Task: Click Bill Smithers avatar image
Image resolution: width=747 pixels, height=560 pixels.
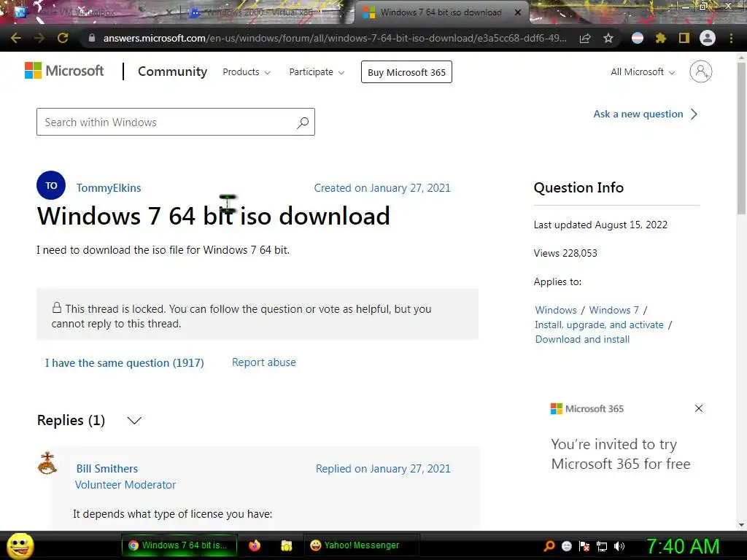Action: 47,463
